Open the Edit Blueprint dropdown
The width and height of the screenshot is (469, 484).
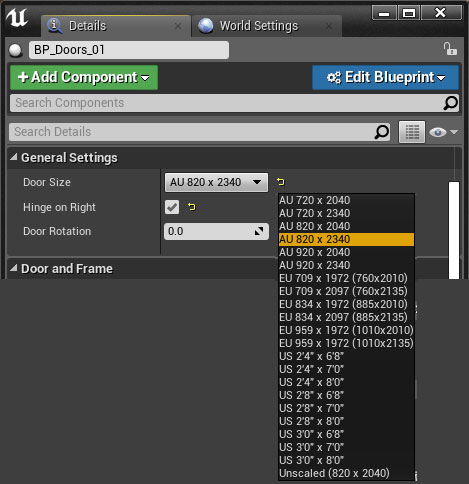click(385, 77)
